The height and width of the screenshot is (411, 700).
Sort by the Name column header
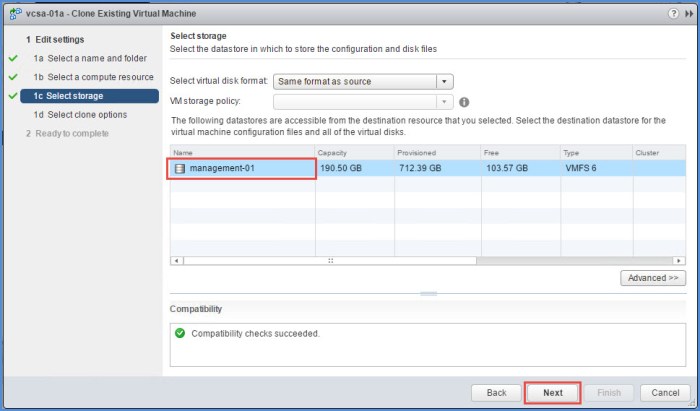pyautogui.click(x=242, y=153)
